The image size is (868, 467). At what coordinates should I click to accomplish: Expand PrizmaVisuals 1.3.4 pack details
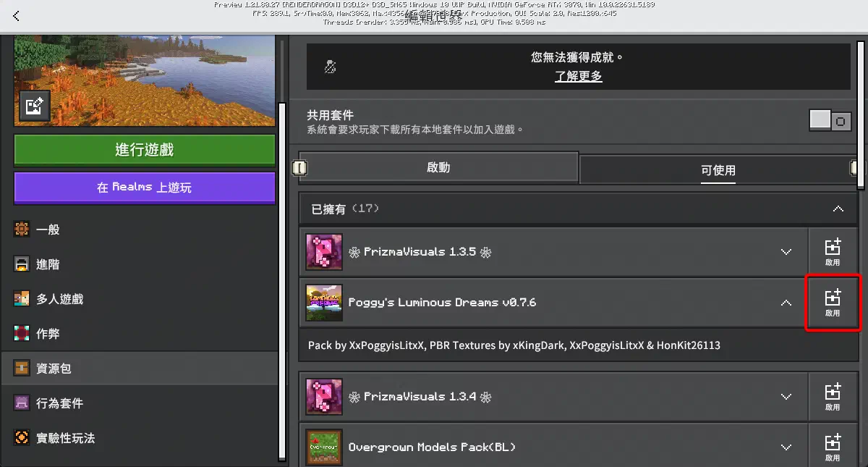point(786,397)
